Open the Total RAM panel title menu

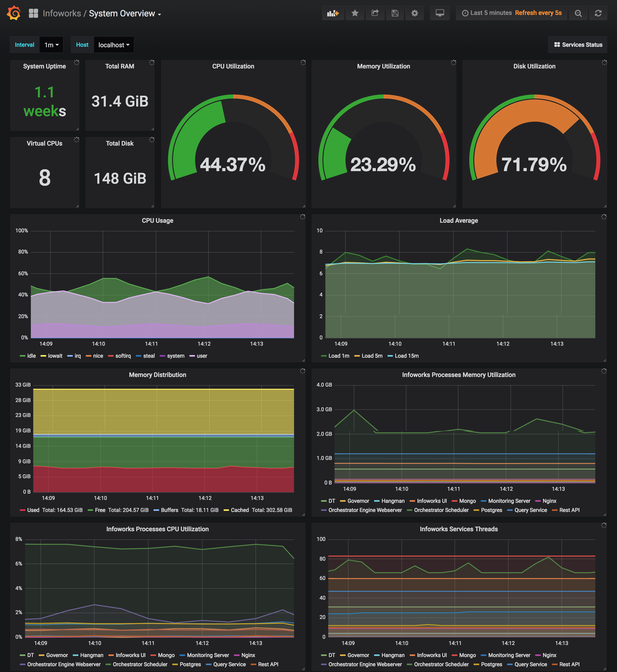[120, 67]
